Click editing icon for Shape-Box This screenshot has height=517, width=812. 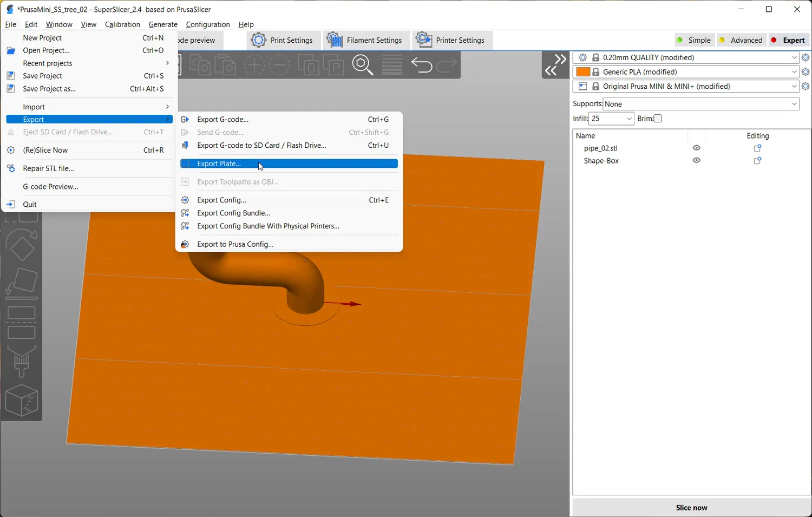coord(757,161)
